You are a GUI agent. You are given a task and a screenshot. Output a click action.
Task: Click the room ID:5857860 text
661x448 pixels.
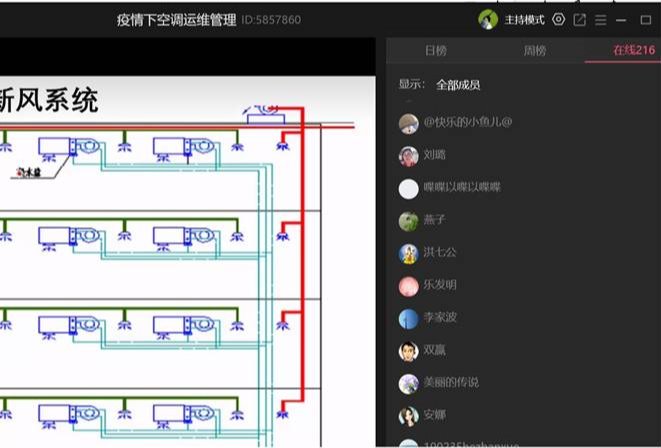coord(271,20)
